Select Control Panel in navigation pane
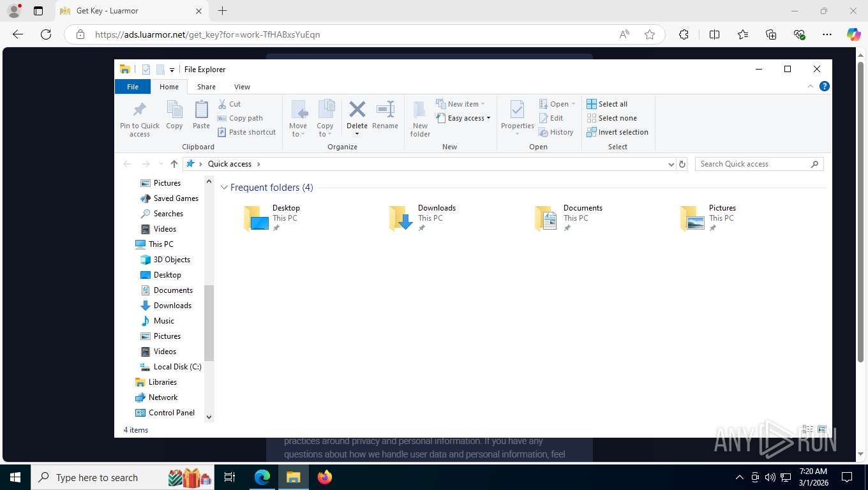This screenshot has width=868, height=490. coord(165,413)
